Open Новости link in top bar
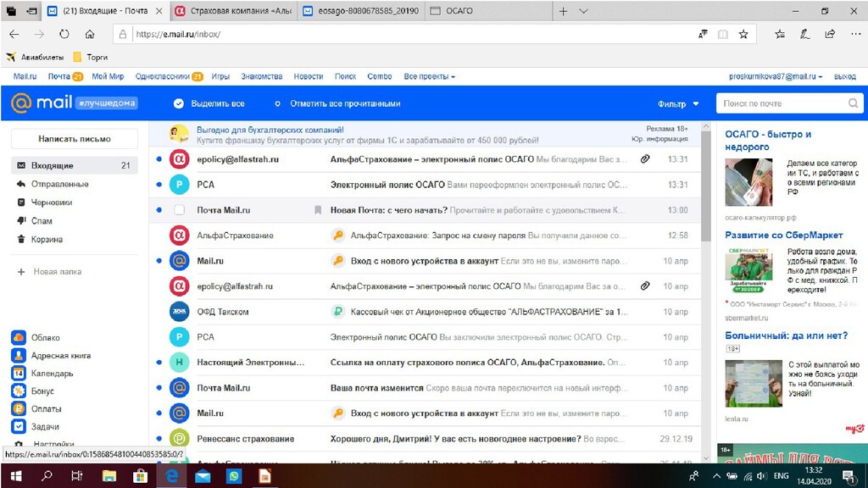This screenshot has width=868, height=488. point(309,76)
